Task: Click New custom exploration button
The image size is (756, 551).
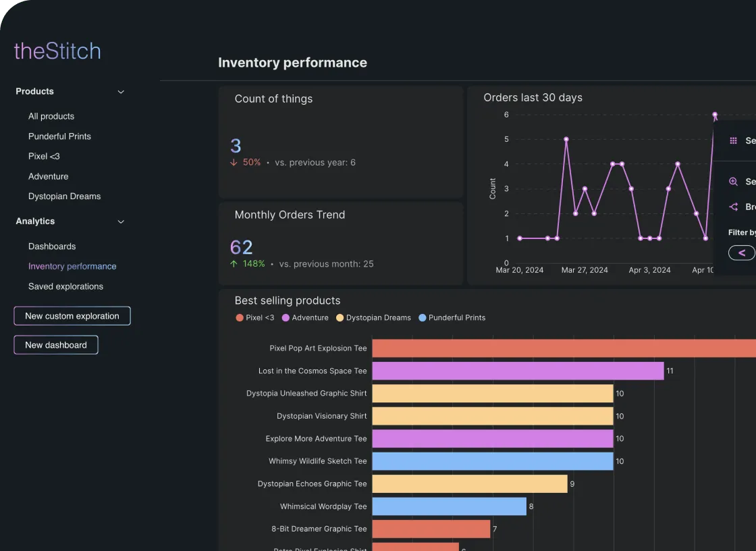Action: pos(72,316)
